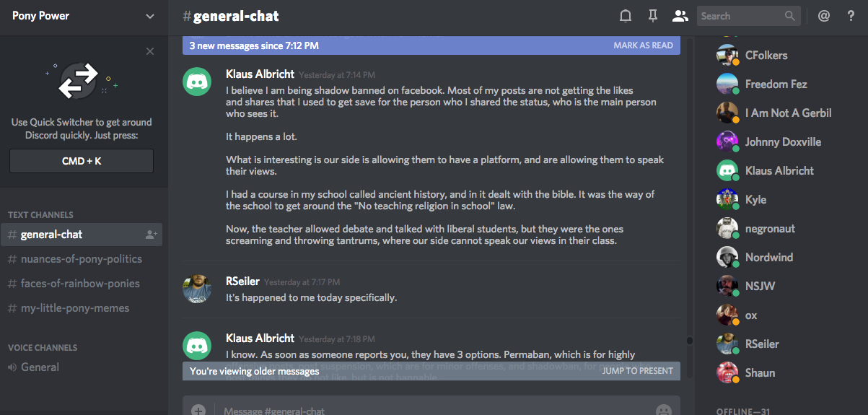Join the General voice channel
The image size is (868, 415).
[x=40, y=367]
